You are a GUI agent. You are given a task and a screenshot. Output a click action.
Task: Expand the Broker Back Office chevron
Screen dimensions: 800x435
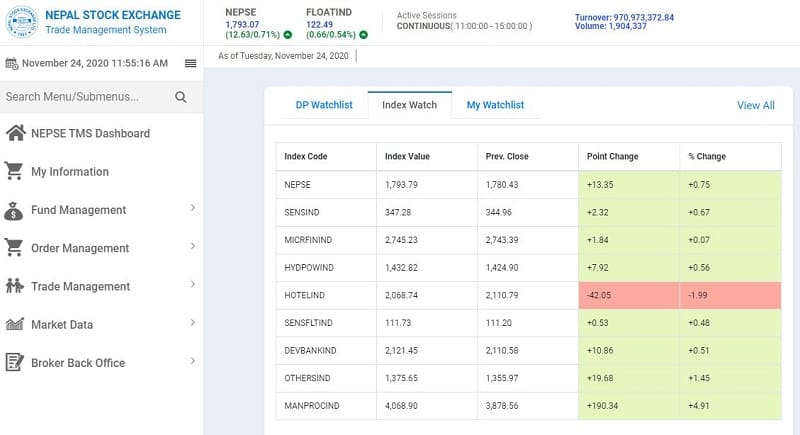pos(192,361)
